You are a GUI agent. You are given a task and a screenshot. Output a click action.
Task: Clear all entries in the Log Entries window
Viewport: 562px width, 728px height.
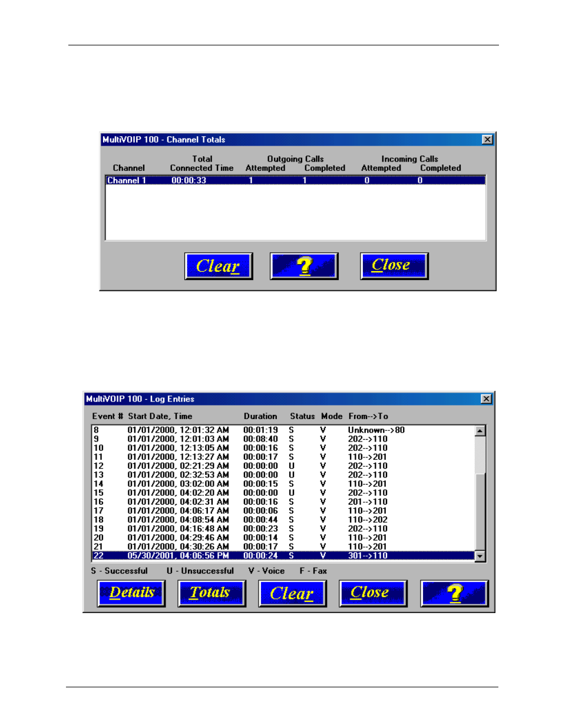pos(293,593)
